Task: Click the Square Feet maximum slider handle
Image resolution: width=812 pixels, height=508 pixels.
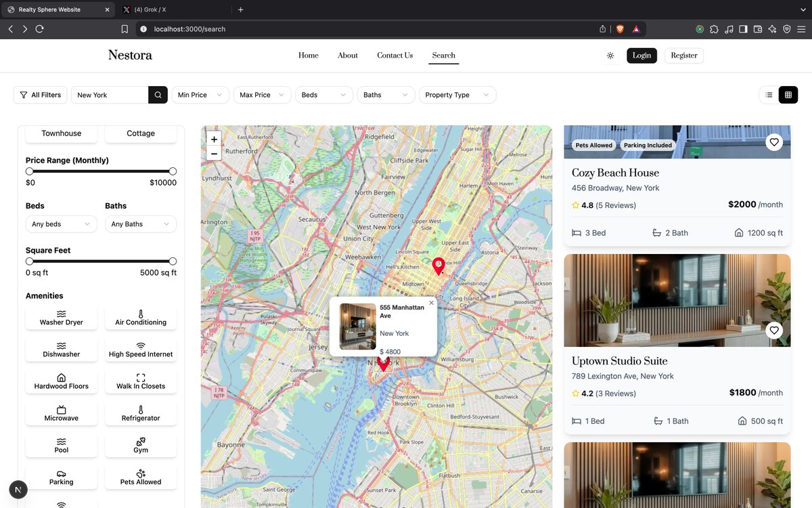Action: click(173, 261)
